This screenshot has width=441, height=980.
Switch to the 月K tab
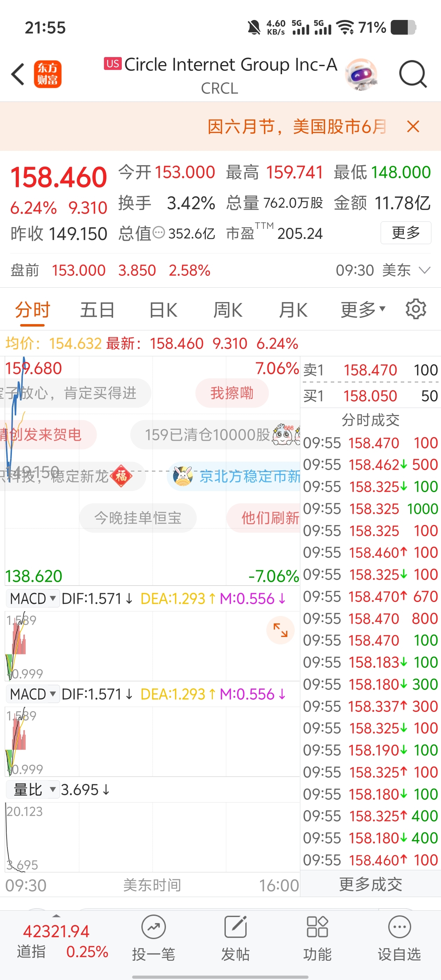pyautogui.click(x=293, y=310)
